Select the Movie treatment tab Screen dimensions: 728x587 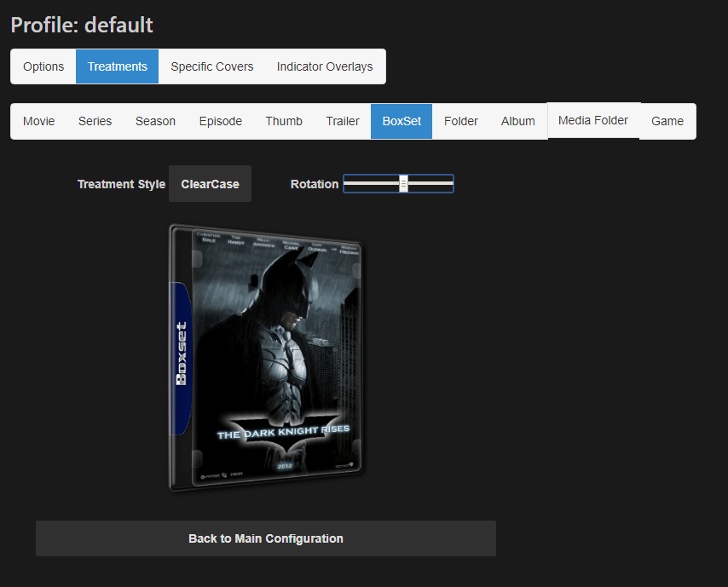pos(39,121)
